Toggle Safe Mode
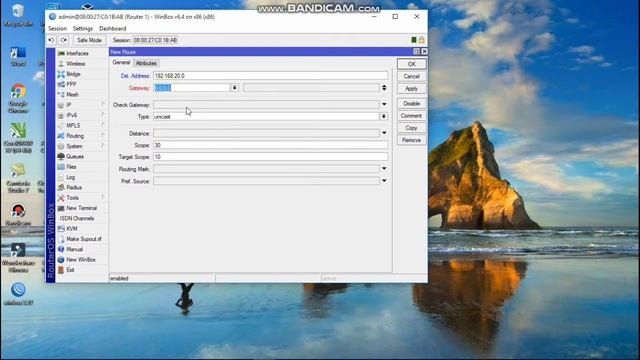The image size is (640, 360). click(x=89, y=40)
